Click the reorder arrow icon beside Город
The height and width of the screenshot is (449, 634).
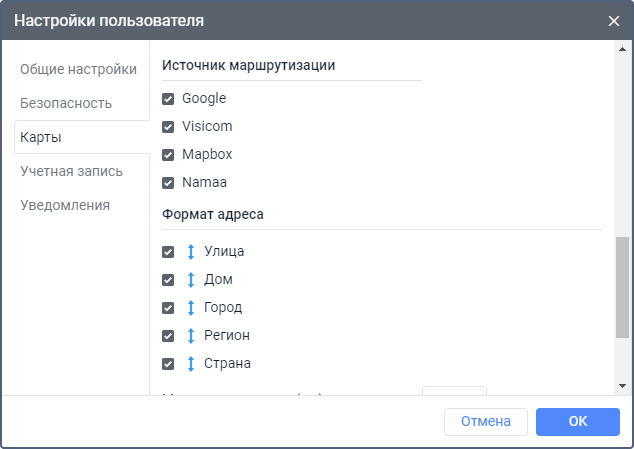191,308
